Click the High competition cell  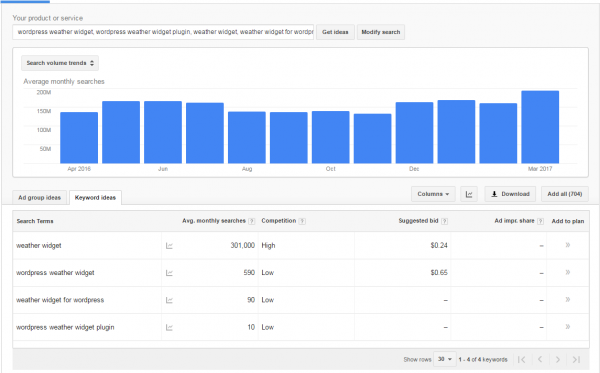[268, 246]
